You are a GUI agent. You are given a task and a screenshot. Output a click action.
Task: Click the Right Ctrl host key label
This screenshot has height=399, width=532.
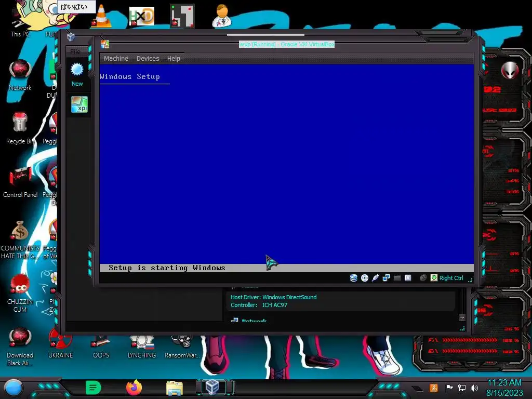[x=451, y=278]
